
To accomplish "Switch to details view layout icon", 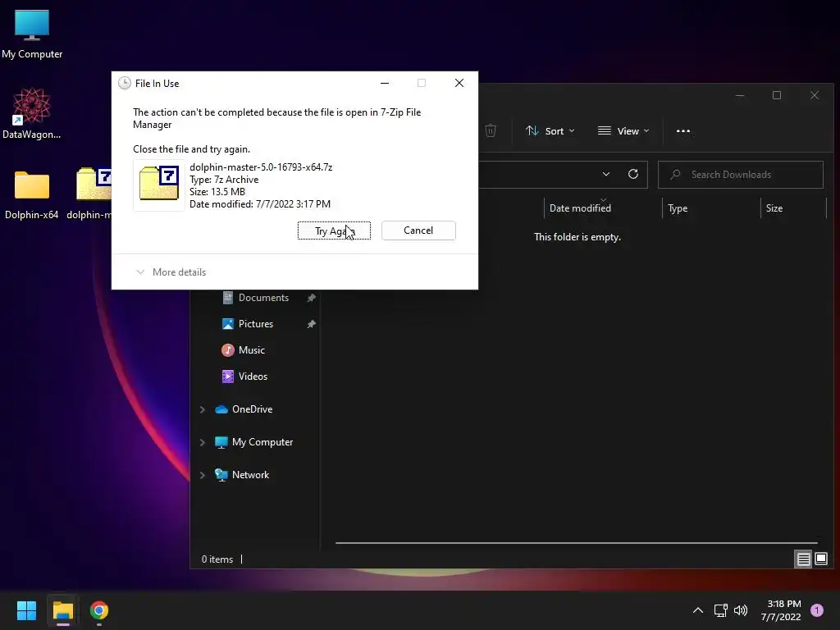I will 803,559.
